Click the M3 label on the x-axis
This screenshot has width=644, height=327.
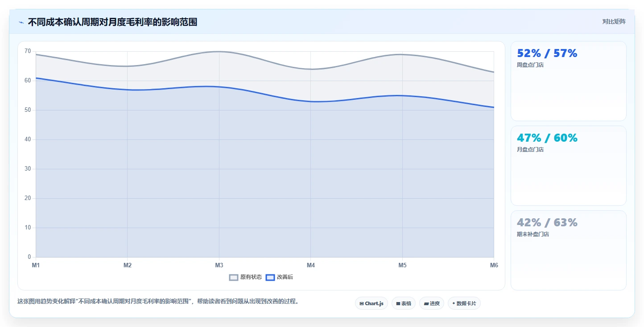(219, 266)
